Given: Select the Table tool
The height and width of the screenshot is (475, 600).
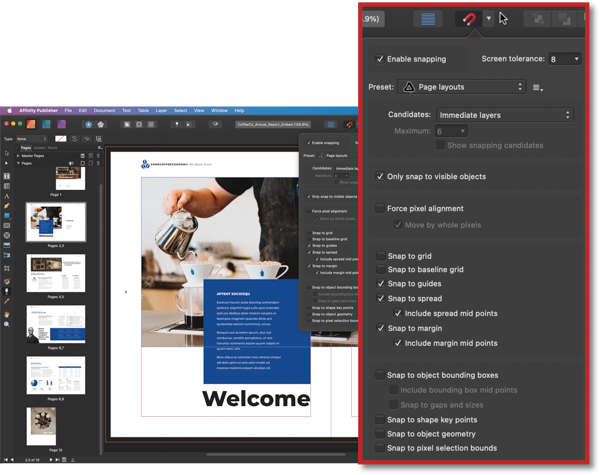Looking at the screenshot, I should coord(7,186).
